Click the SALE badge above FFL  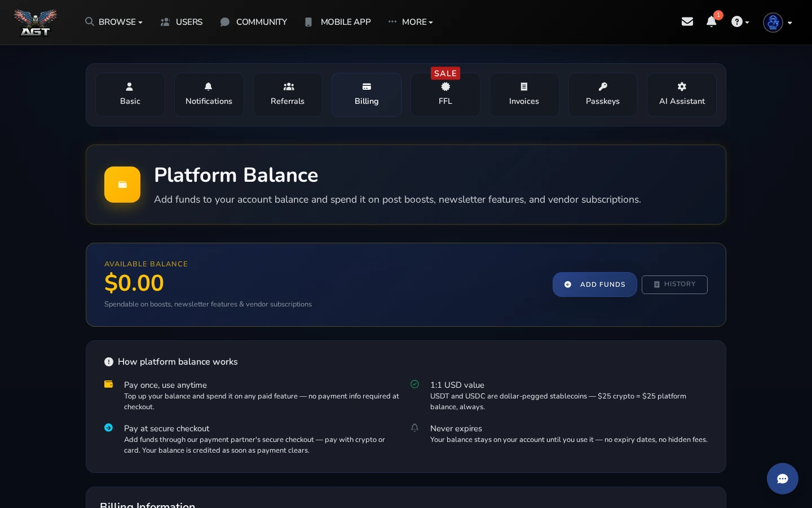445,73
